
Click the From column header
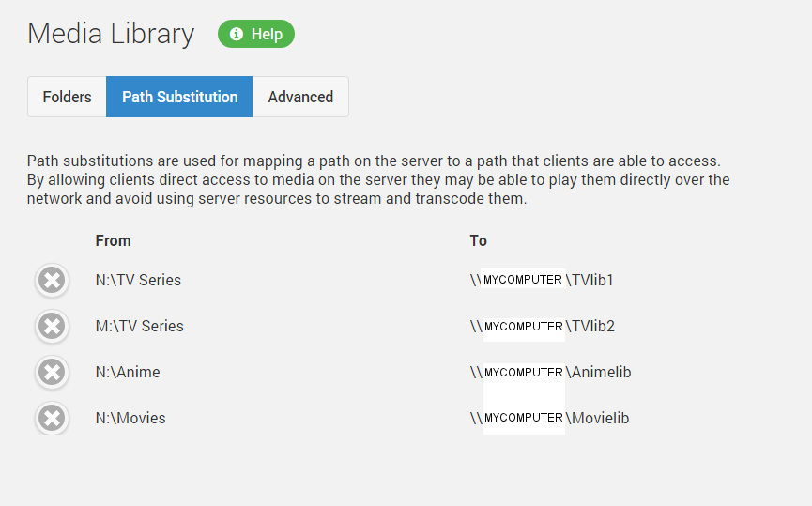[113, 240]
